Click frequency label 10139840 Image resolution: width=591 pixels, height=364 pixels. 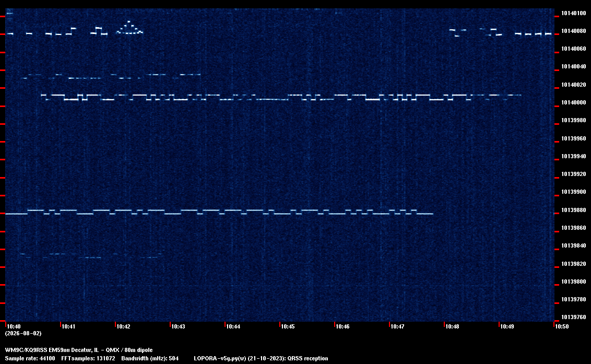tap(574, 245)
